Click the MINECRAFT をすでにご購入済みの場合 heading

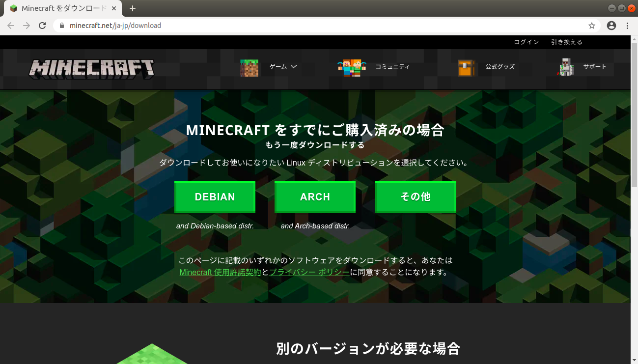point(315,130)
